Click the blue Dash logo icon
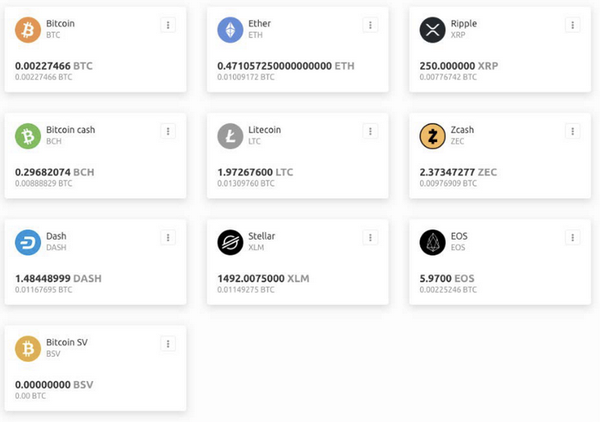Image resolution: width=600 pixels, height=422 pixels. click(x=28, y=242)
